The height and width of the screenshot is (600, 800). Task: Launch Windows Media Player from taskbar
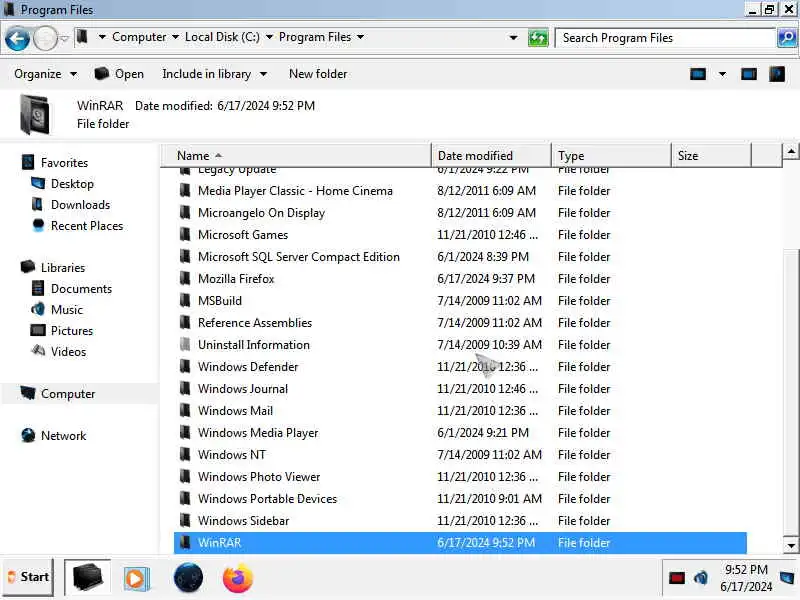coord(136,579)
